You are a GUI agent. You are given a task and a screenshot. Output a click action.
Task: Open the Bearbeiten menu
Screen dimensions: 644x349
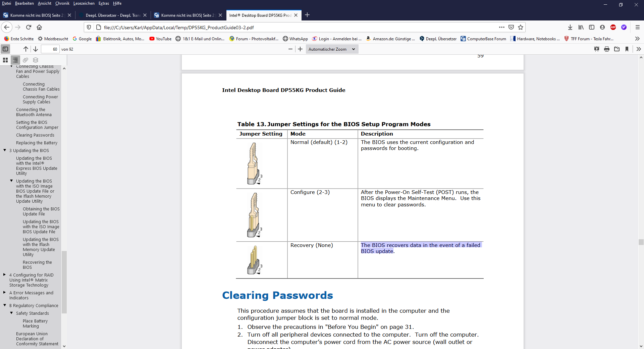click(24, 3)
